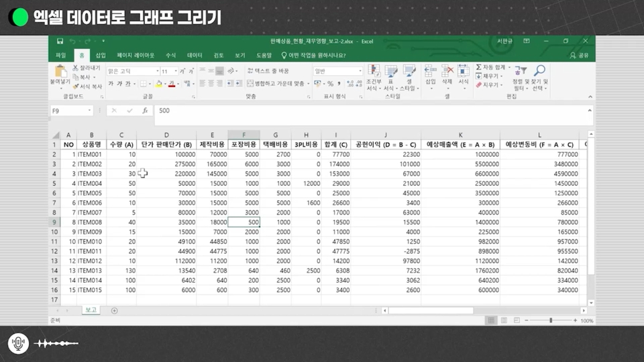Switch to the Page Layout (페이지 레이아웃) tab
The height and width of the screenshot is (362, 644).
[x=136, y=55]
